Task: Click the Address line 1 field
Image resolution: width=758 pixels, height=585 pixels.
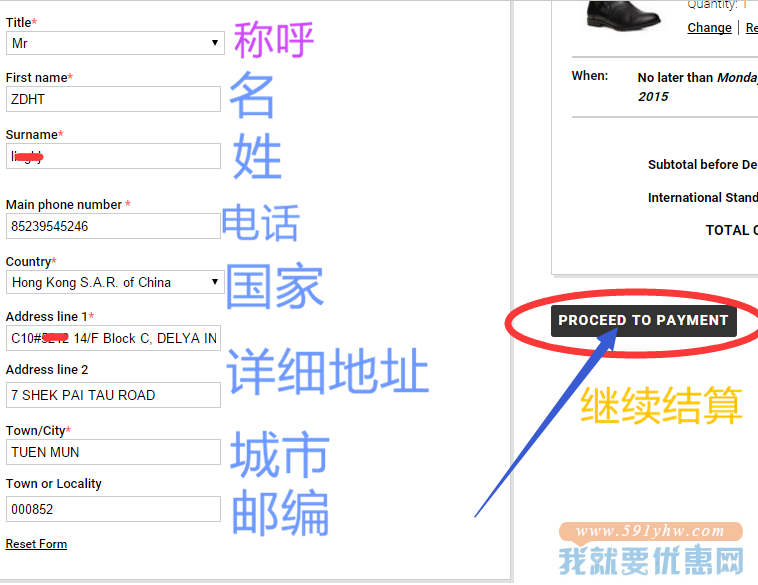Action: pyautogui.click(x=113, y=338)
